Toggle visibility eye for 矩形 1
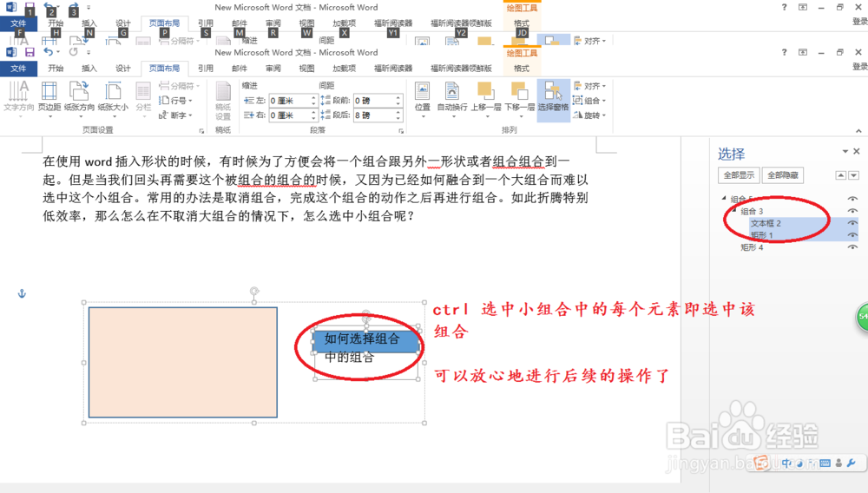Screen dimensions: 868x493 852,235
